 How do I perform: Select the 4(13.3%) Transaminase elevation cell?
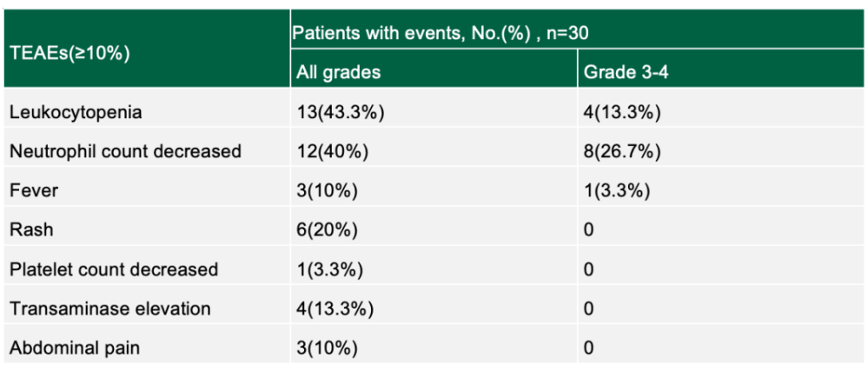(335, 309)
